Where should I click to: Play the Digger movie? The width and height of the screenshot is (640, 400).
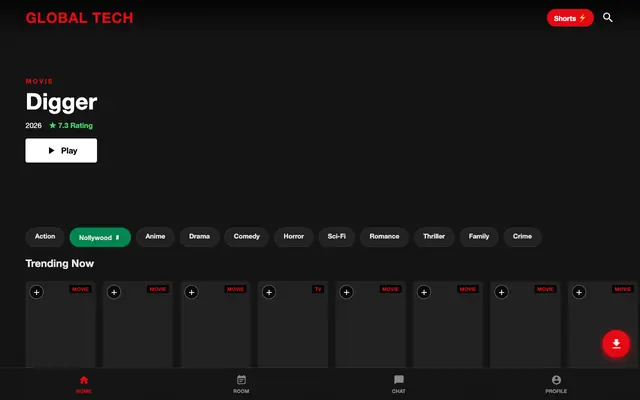61,151
